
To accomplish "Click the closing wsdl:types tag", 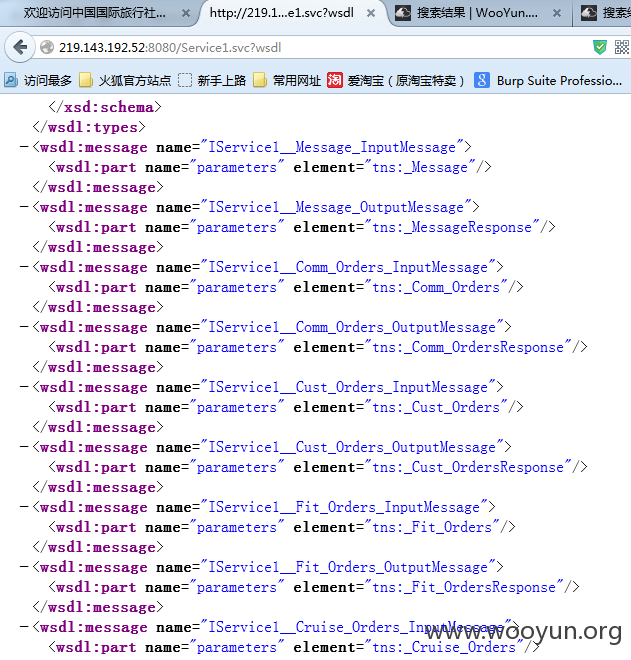I will (x=89, y=127).
